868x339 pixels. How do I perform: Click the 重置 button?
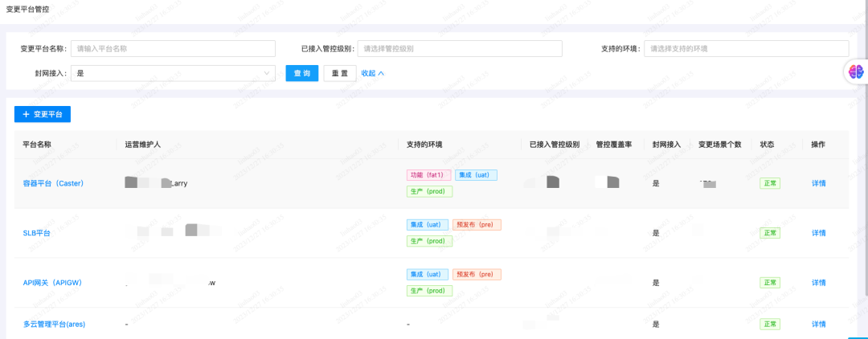340,73
